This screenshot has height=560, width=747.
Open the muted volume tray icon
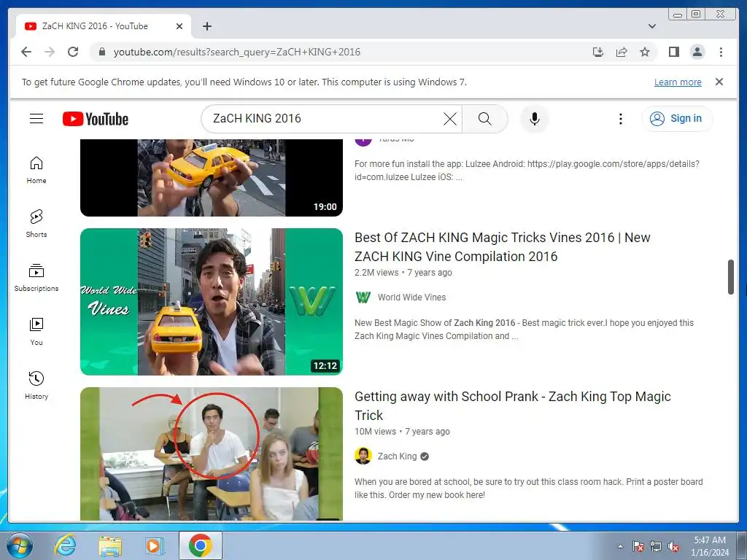673,546
